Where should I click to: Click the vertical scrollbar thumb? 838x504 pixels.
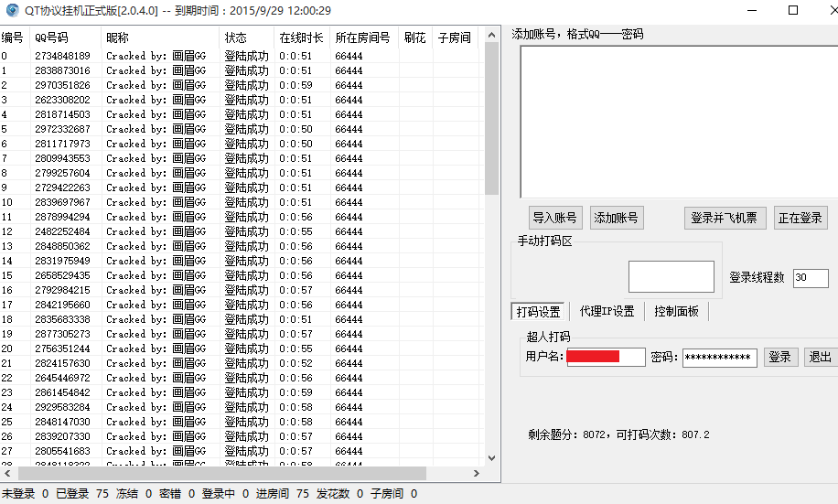click(x=491, y=119)
